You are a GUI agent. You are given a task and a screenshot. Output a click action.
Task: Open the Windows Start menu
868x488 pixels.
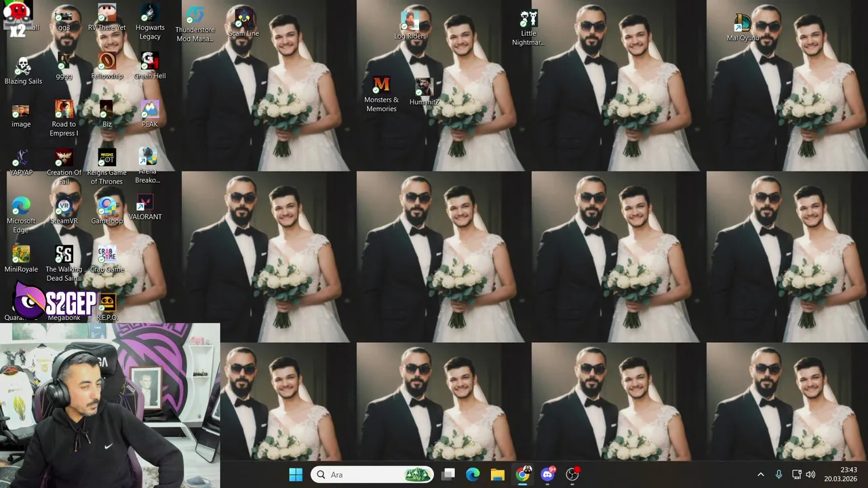(296, 474)
